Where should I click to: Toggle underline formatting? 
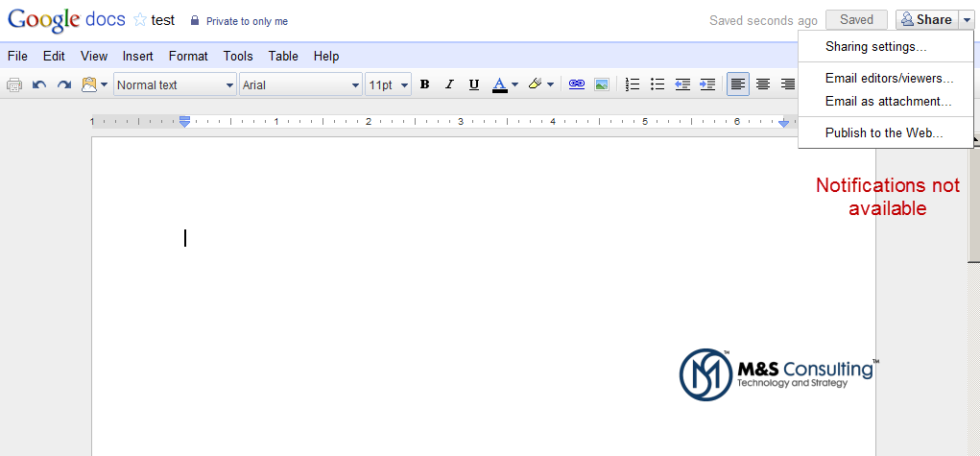tap(474, 84)
